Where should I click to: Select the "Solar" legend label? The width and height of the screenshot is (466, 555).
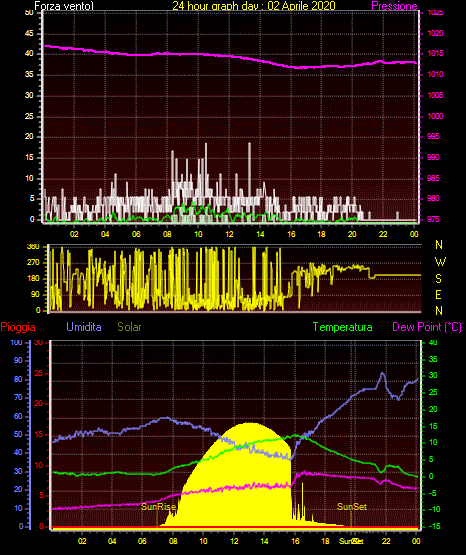tap(130, 327)
